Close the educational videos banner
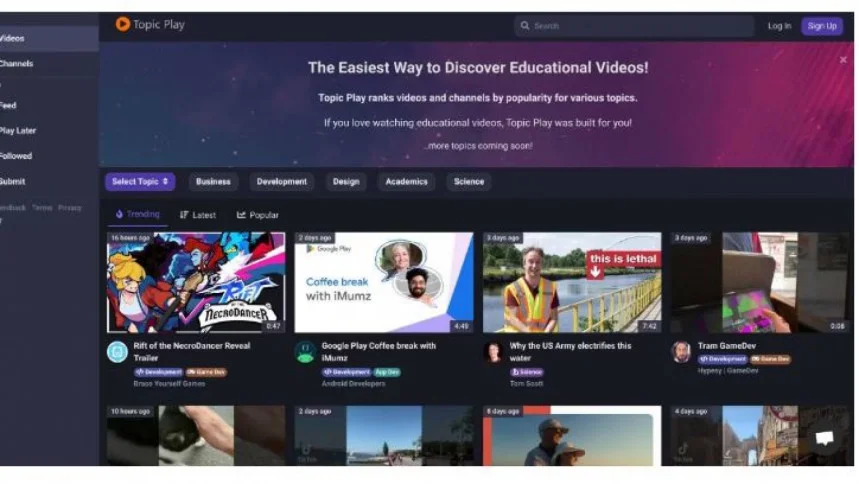859x484 pixels. click(842, 59)
